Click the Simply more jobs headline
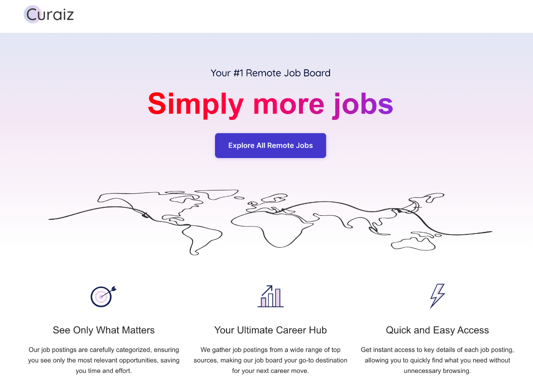The width and height of the screenshot is (533, 392). pos(270,104)
